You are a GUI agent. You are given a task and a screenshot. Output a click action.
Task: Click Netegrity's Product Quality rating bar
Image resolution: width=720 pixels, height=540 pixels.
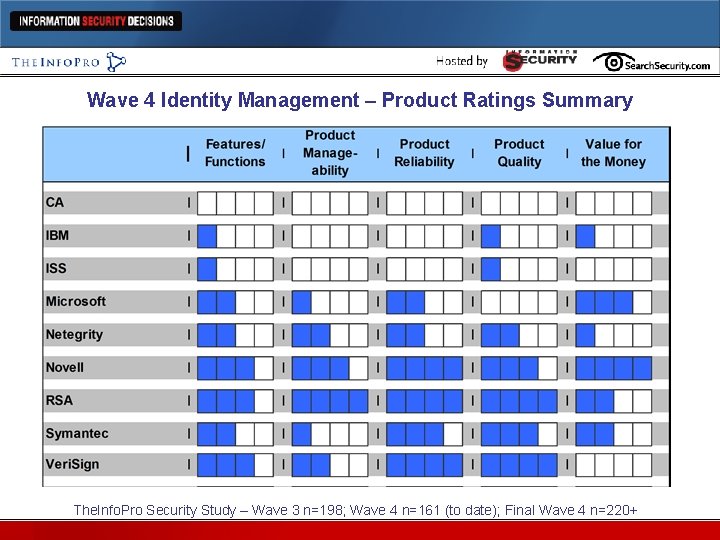click(x=519, y=336)
